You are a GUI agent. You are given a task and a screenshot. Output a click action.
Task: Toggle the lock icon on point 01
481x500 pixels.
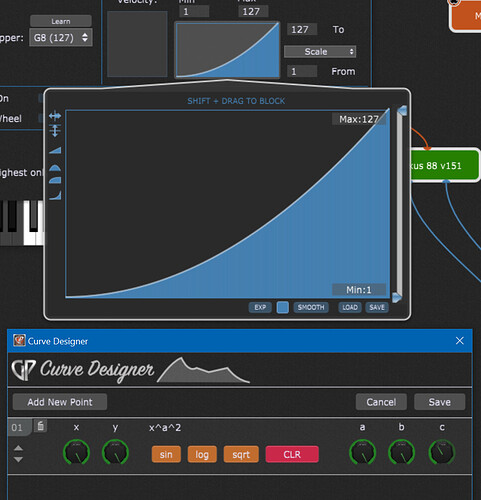pos(40,426)
